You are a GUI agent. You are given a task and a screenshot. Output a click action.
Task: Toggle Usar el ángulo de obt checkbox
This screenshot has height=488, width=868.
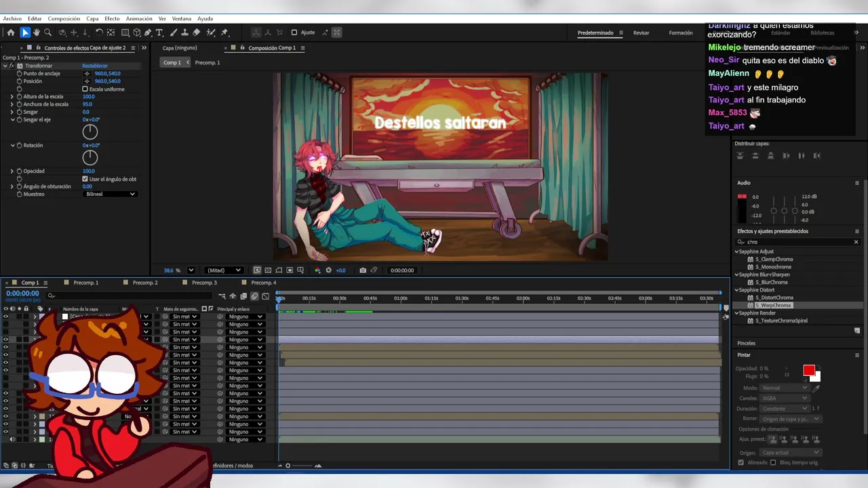click(x=85, y=179)
